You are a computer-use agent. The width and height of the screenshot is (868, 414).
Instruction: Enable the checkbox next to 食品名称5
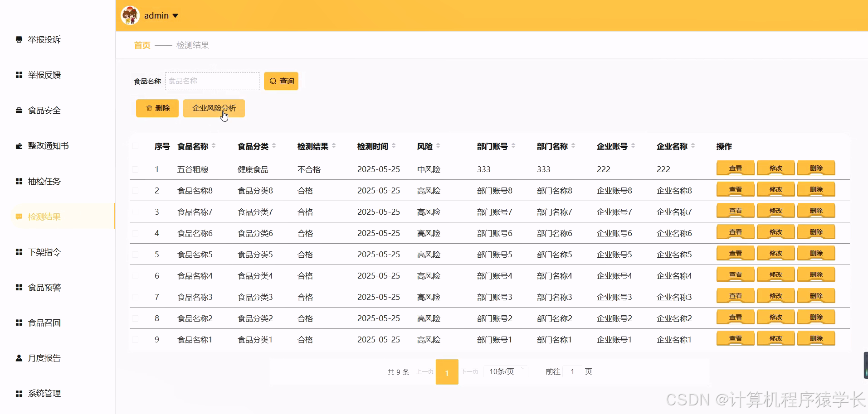click(x=135, y=254)
